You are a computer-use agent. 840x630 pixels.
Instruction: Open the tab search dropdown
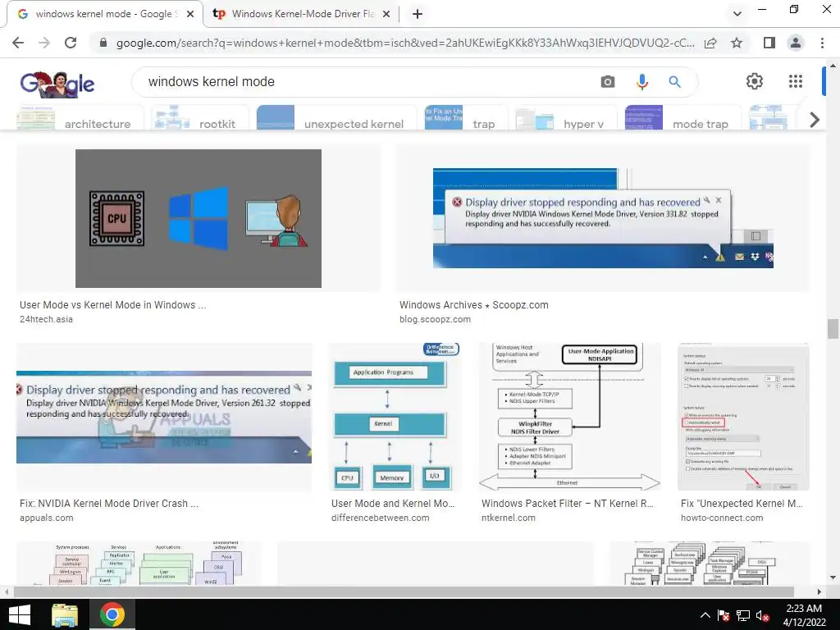(x=737, y=14)
